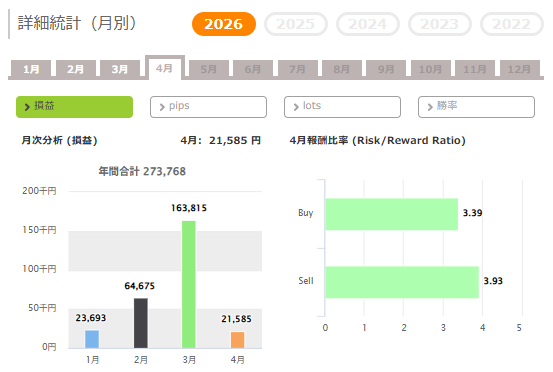Screen dimensions: 553x372
Task: Open the 2月 month tab
Action: click(x=75, y=69)
